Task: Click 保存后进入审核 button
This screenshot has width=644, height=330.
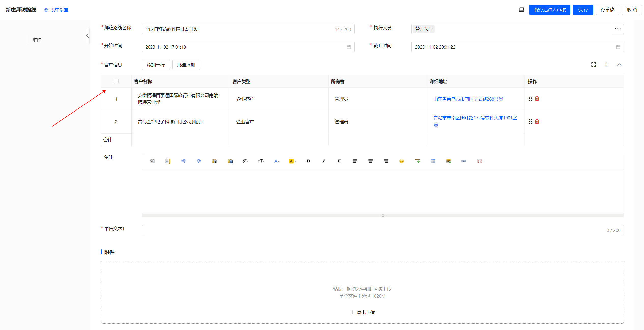Action: click(550, 10)
